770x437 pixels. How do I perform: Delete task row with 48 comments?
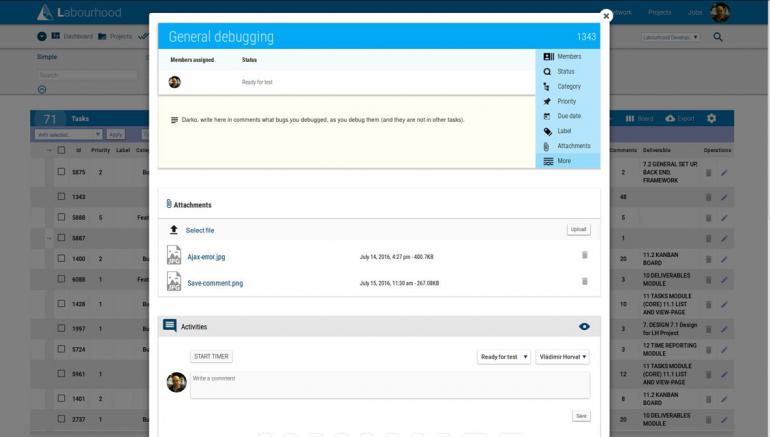point(709,197)
